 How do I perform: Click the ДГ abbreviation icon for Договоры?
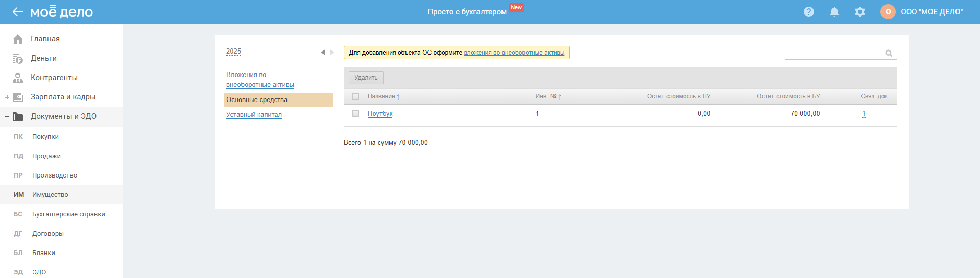18,234
